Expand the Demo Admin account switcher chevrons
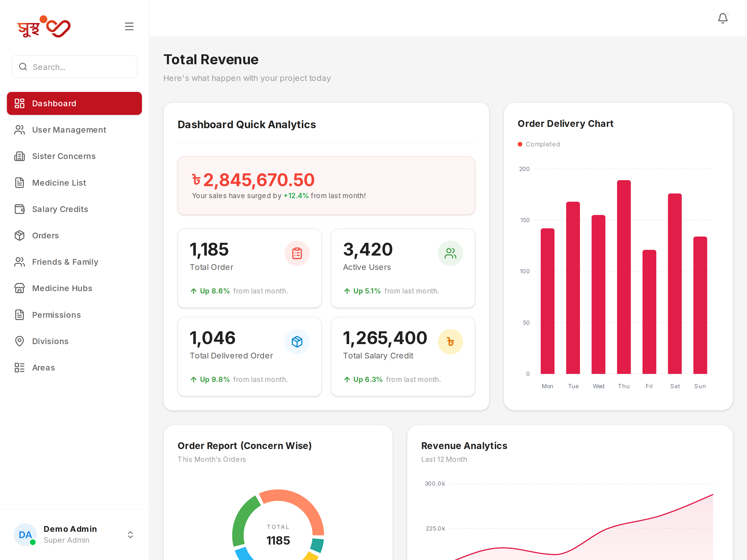The image size is (747, 560). pos(130,535)
